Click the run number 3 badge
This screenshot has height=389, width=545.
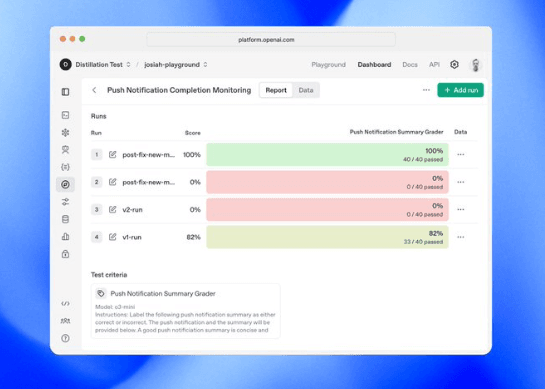tap(97, 209)
